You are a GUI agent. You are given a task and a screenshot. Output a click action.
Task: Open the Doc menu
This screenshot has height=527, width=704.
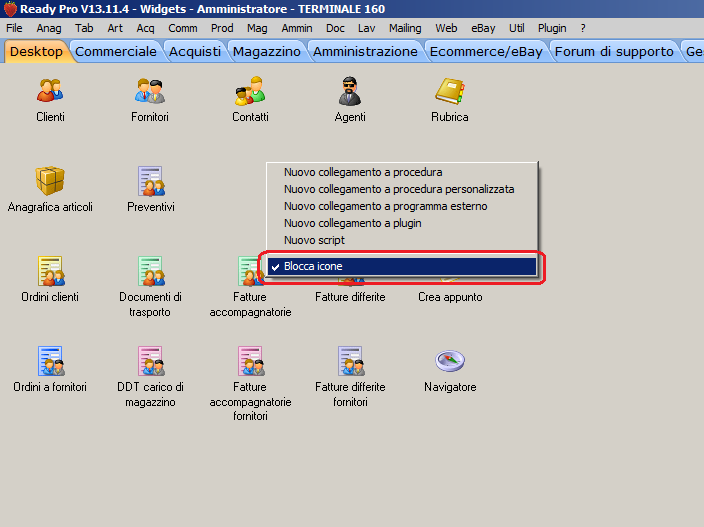click(335, 28)
